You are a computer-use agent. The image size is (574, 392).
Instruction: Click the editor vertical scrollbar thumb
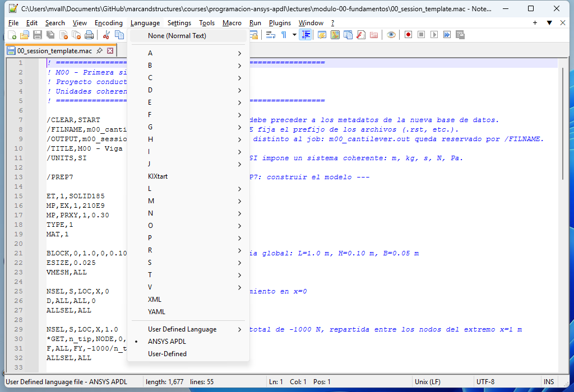(563, 123)
